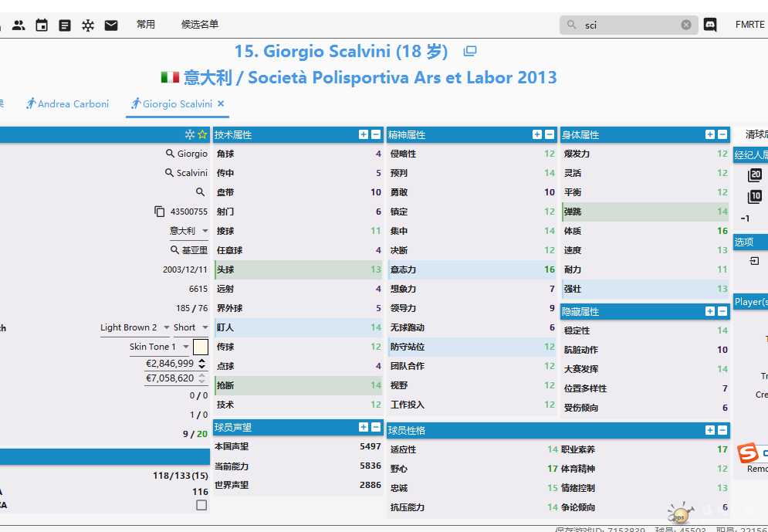Open the 常用 menu

145,25
